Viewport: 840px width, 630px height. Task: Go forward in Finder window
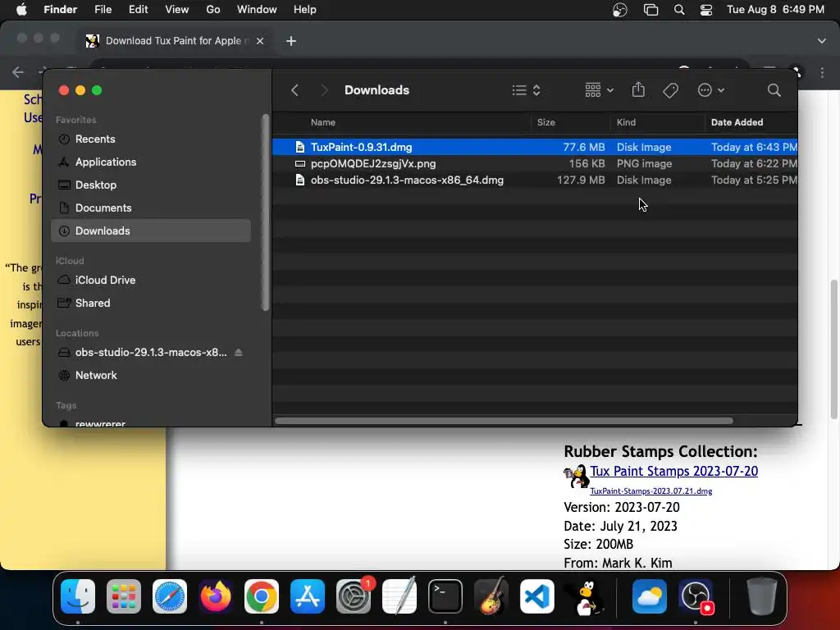point(323,90)
